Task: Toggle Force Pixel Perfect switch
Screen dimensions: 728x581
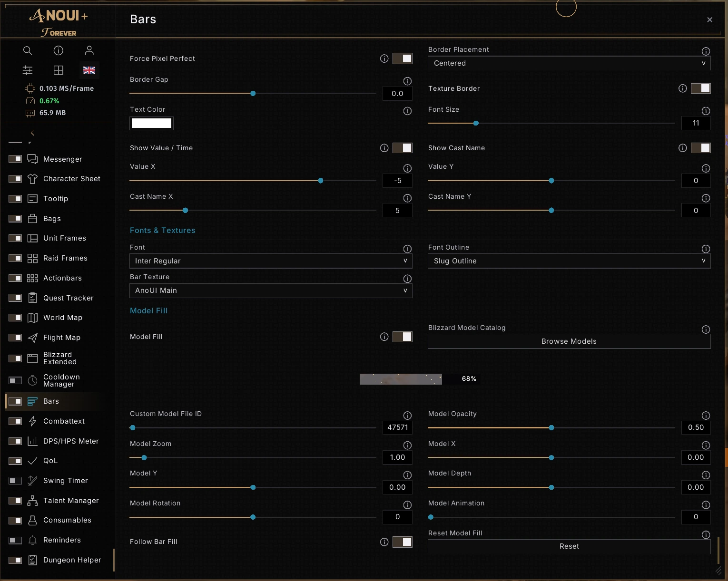Action: pyautogui.click(x=403, y=58)
